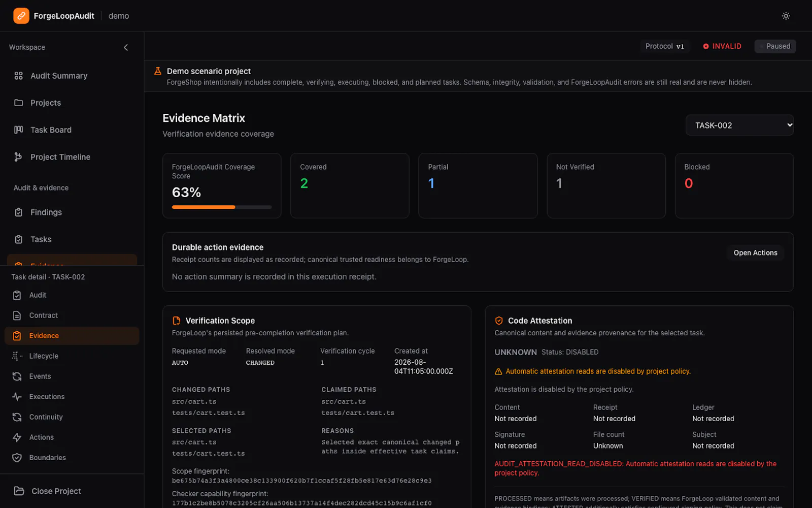812x508 pixels.
Task: Open the Audit Summary page
Action: point(72,76)
